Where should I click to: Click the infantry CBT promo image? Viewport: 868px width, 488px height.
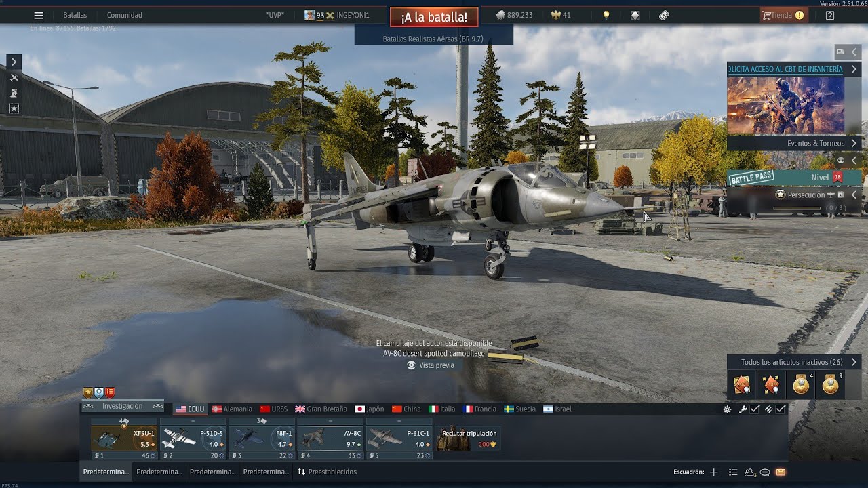tap(786, 105)
